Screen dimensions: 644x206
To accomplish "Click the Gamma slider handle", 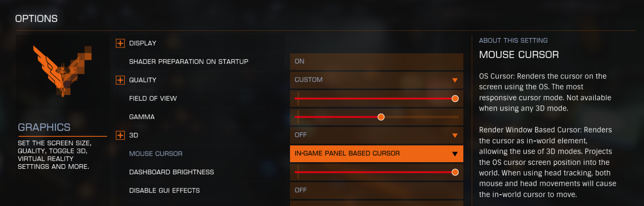I will tap(381, 117).
